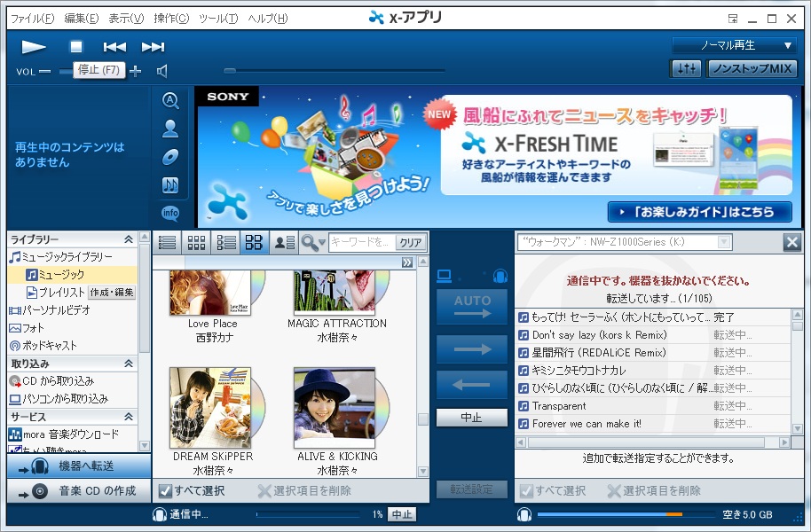This screenshot has width=811, height=532.
Task: Open フォト library
Action: click(27, 328)
